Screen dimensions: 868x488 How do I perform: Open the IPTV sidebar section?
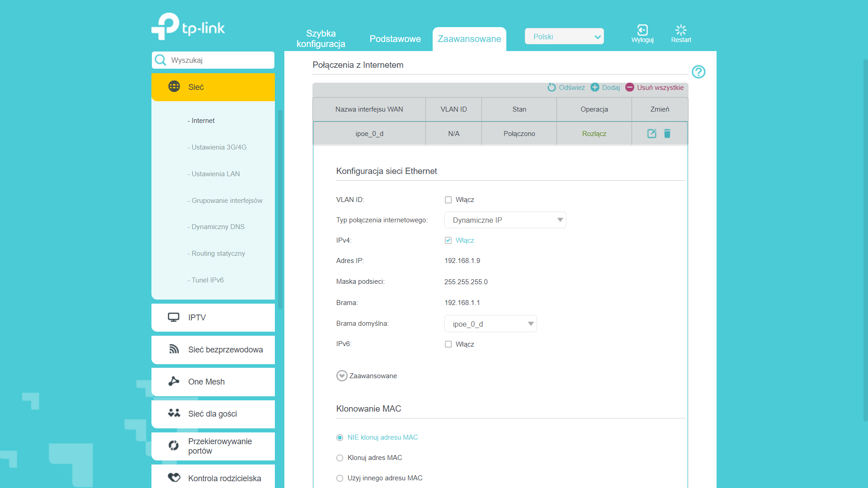click(213, 317)
